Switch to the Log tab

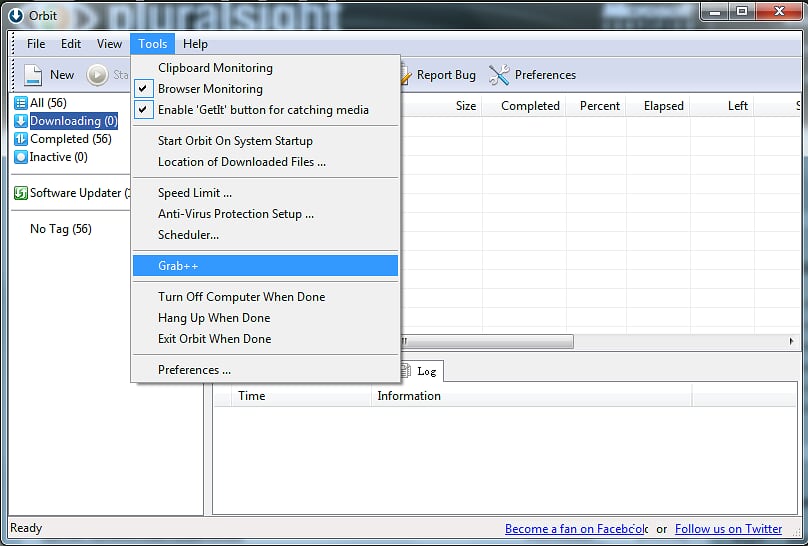pyautogui.click(x=421, y=371)
